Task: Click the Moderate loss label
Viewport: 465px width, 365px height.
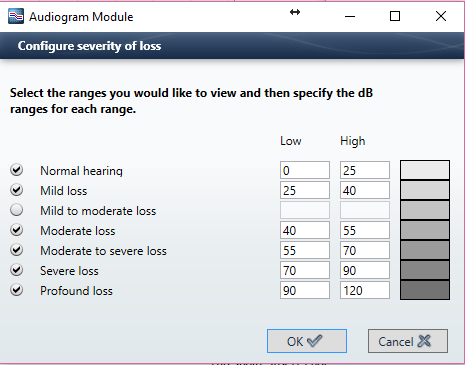Action: tap(78, 231)
